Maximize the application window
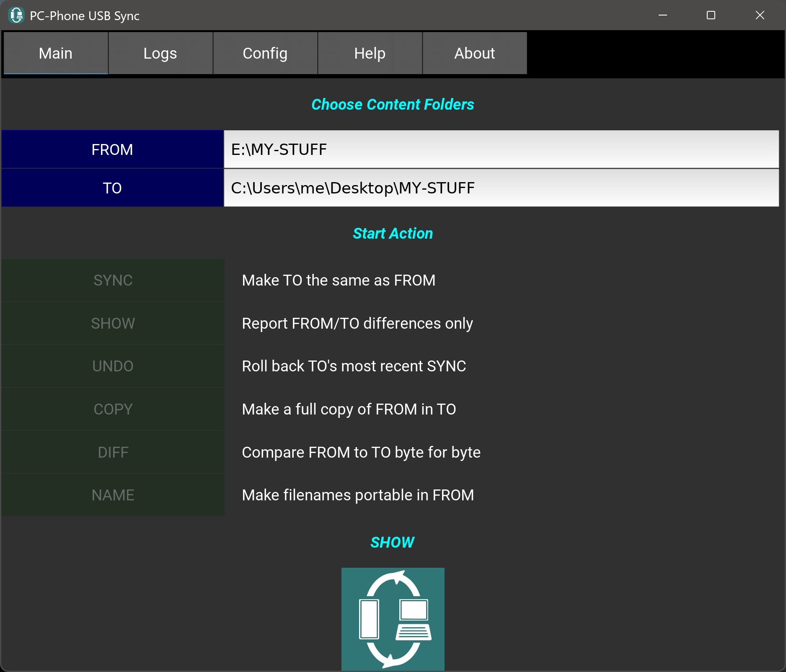 pyautogui.click(x=711, y=15)
